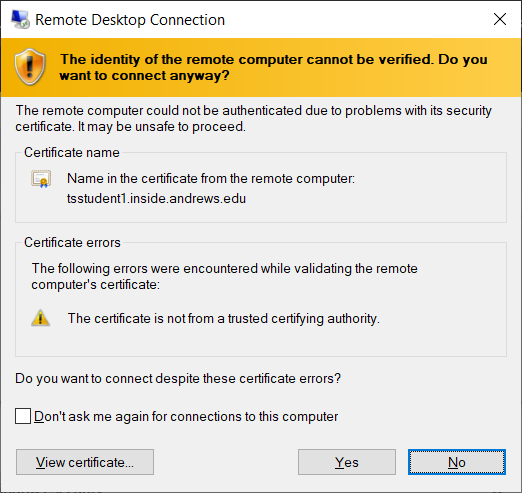Click the tsstudent1.inside.andrews.edu certificate name
Image resolution: width=522 pixels, height=493 pixels.
coord(156,199)
